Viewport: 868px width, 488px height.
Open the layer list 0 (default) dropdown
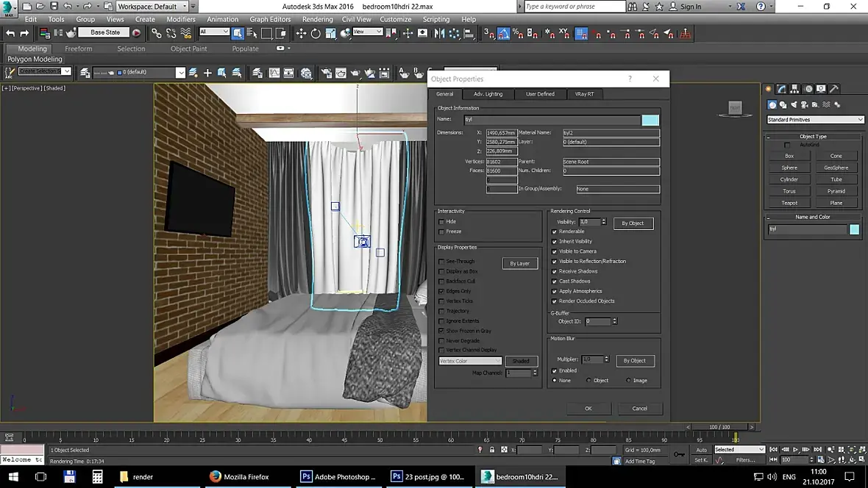180,73
